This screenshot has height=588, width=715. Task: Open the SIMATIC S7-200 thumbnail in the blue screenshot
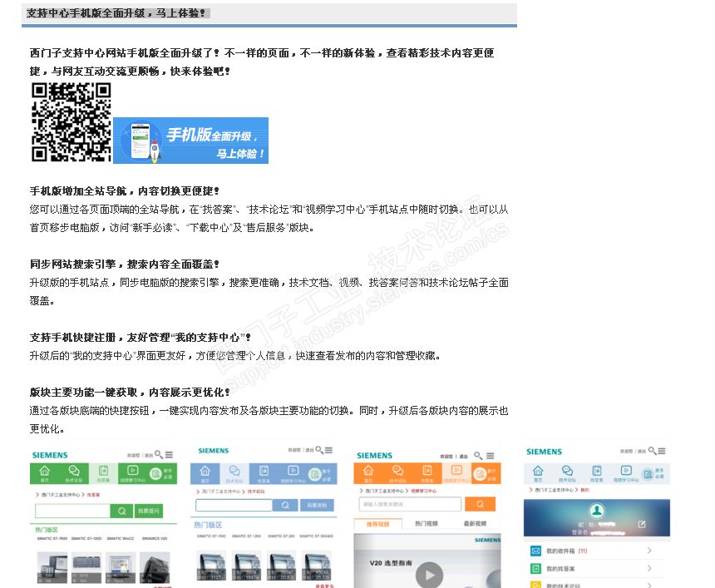tap(281, 565)
